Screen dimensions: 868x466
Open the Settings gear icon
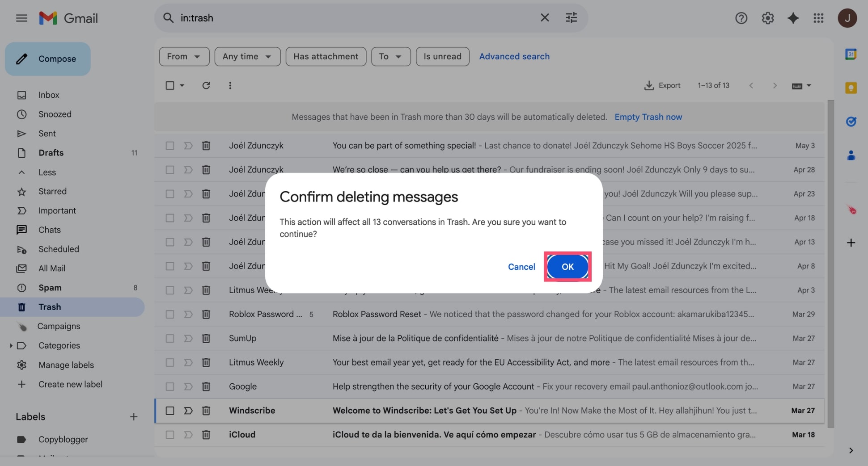coord(768,18)
